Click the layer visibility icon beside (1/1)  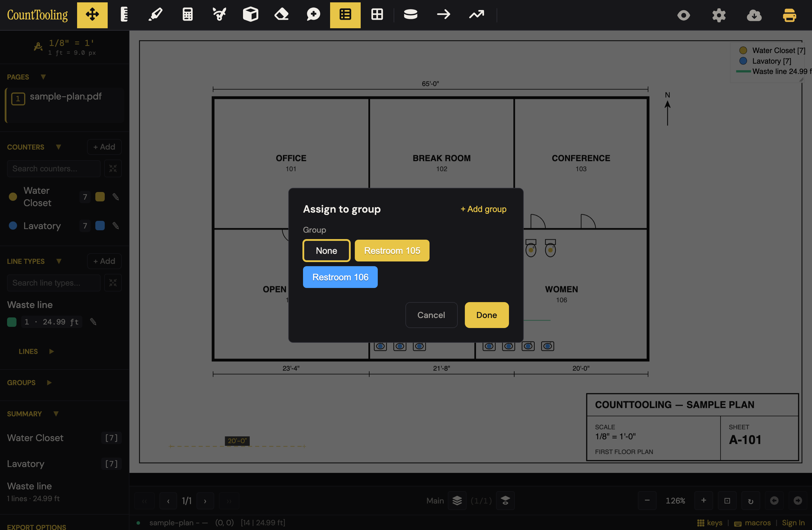click(505, 501)
